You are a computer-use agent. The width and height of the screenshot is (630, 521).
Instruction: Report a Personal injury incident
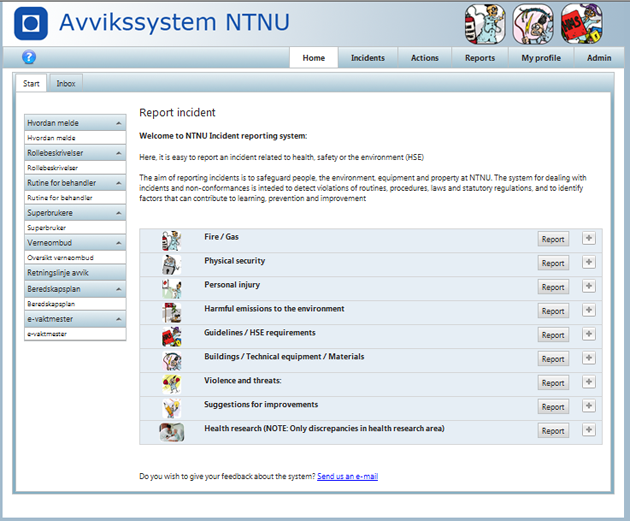pyautogui.click(x=553, y=287)
